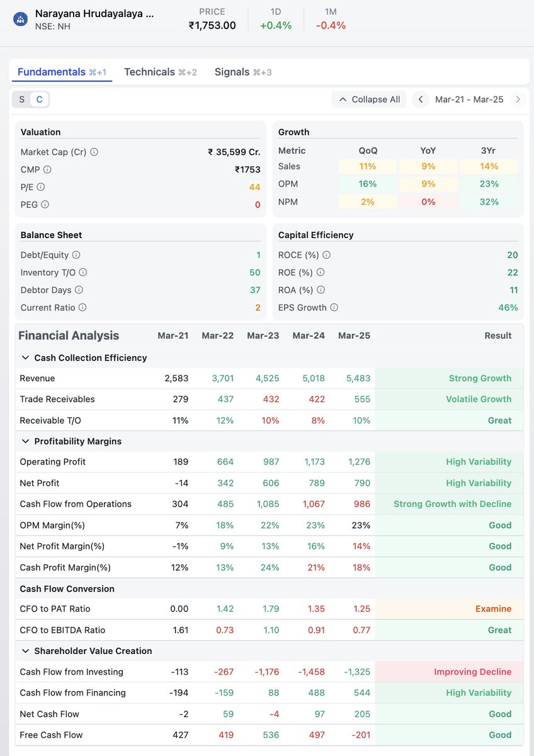Click Inventory T/O info icon

82,273
